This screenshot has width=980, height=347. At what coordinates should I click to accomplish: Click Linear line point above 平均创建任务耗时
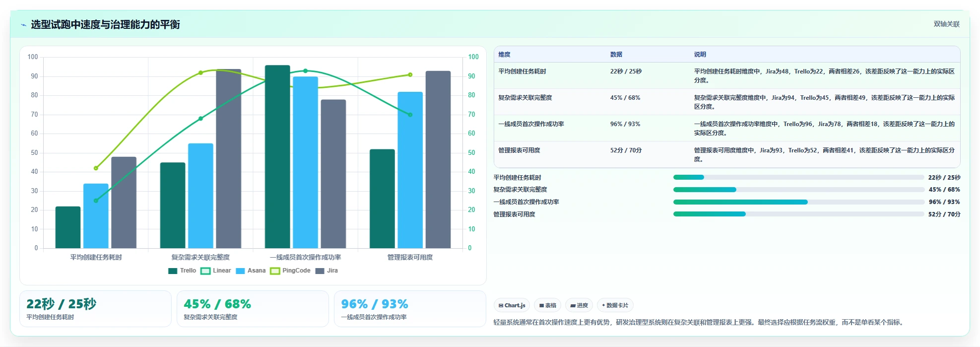[x=96, y=201]
